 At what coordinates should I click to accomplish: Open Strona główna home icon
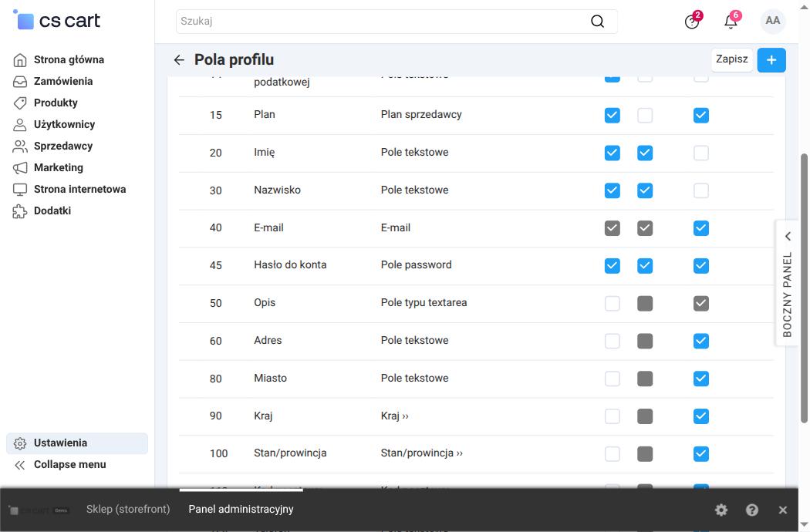19,60
